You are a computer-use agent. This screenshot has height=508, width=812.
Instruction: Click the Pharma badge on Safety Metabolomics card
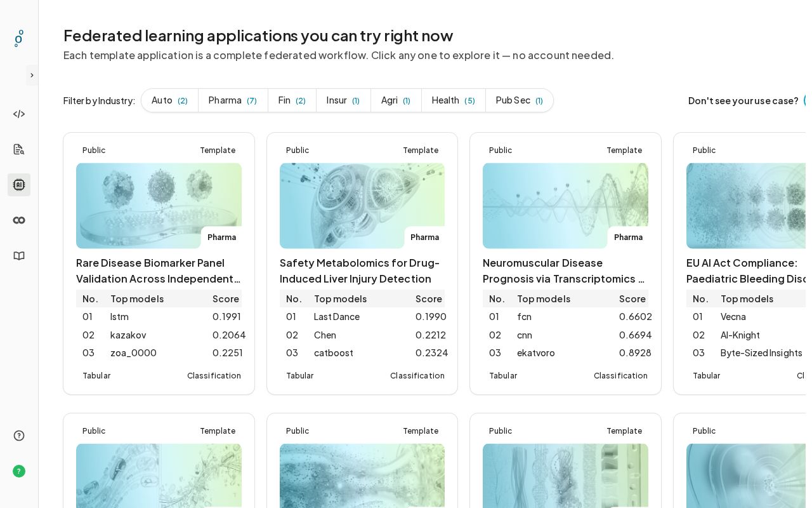(x=424, y=237)
